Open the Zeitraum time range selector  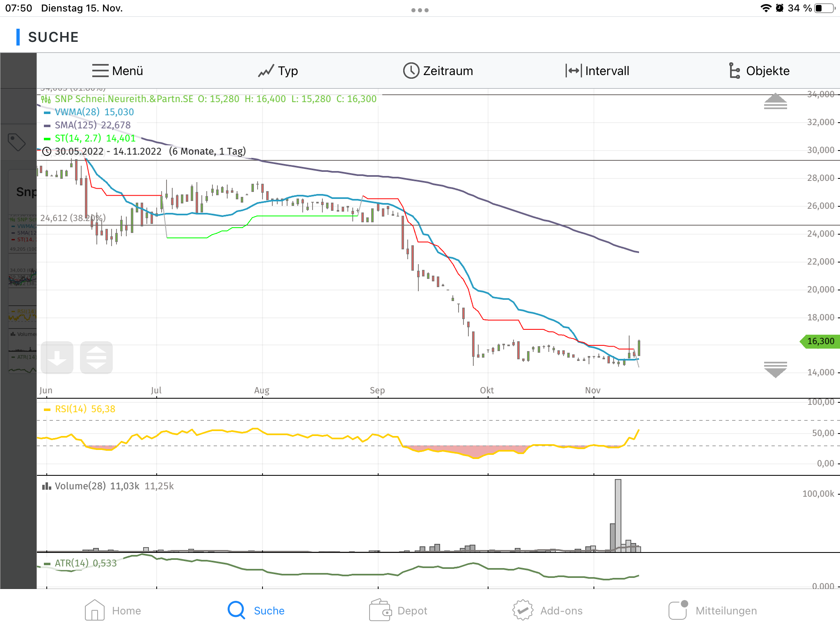[x=438, y=71]
